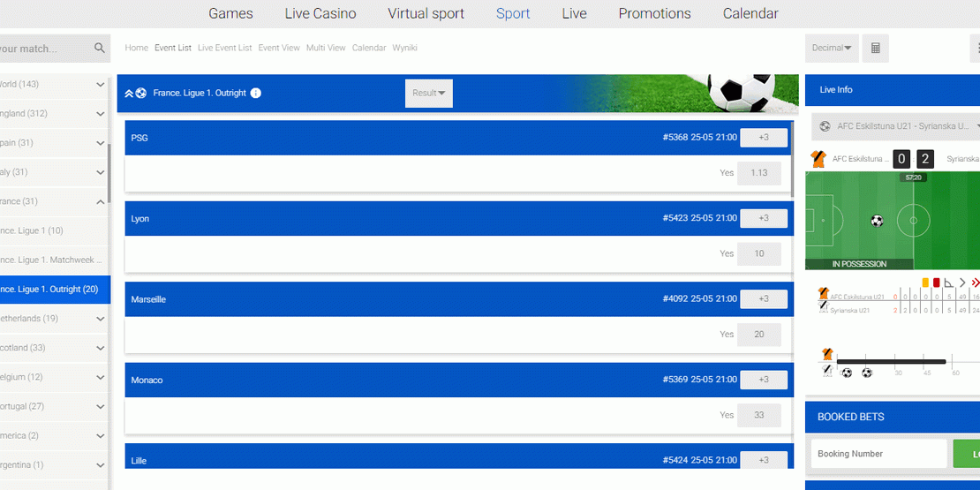Bet Yes on PSG at 1.13
This screenshot has width=980, height=490.
point(758,173)
